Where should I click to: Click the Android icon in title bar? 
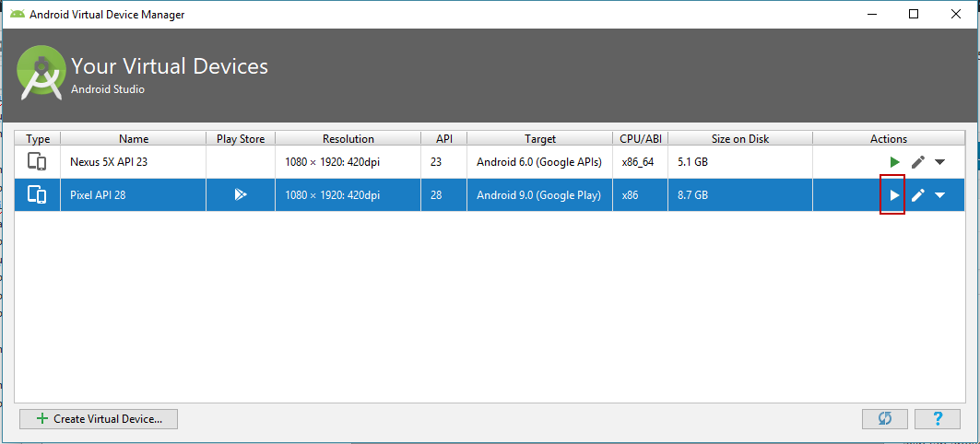click(x=18, y=14)
